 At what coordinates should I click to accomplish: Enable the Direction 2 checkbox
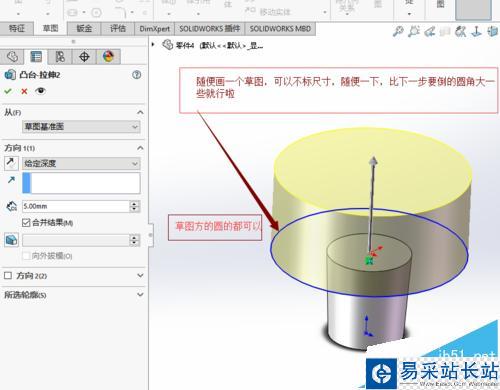pos(8,275)
